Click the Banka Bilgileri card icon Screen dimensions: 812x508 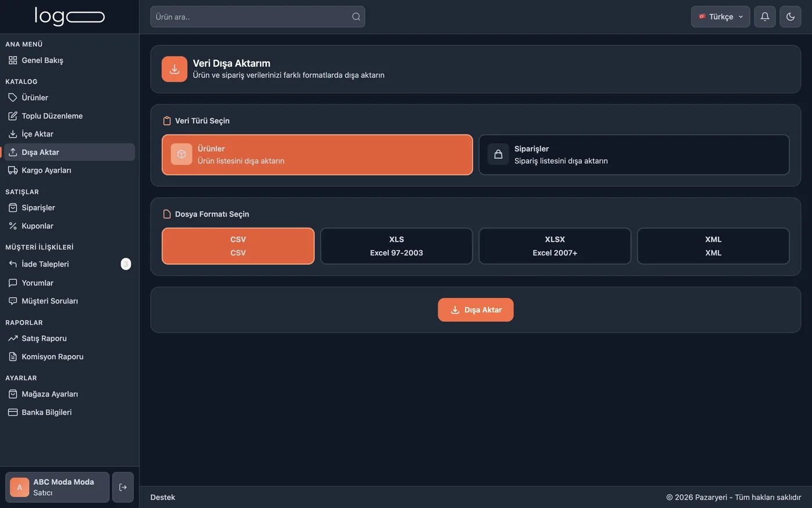tap(13, 412)
